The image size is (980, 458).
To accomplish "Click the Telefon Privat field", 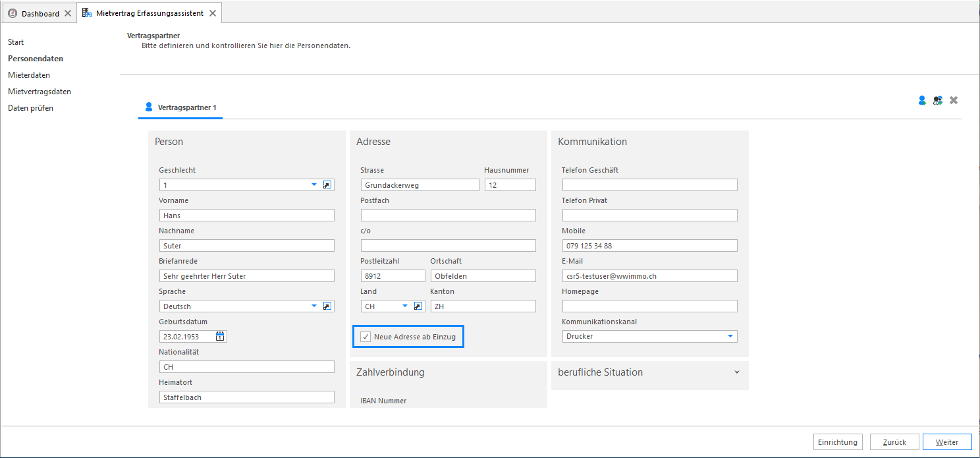I will [x=650, y=215].
